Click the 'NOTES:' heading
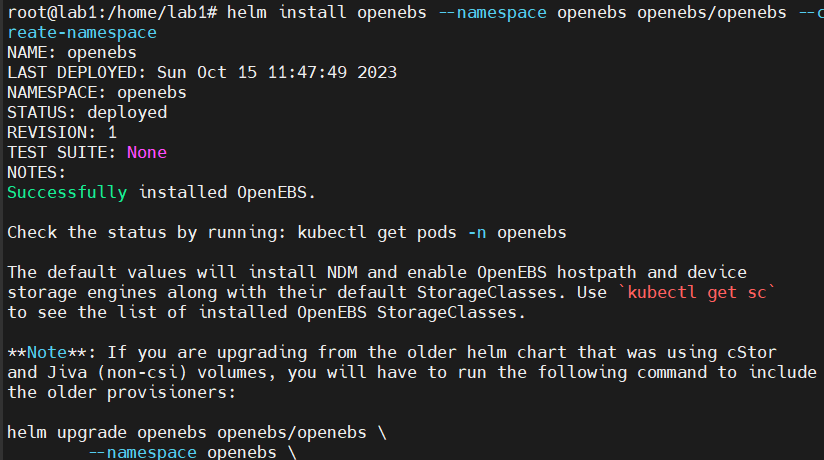This screenshot has width=824, height=460. coord(37,172)
